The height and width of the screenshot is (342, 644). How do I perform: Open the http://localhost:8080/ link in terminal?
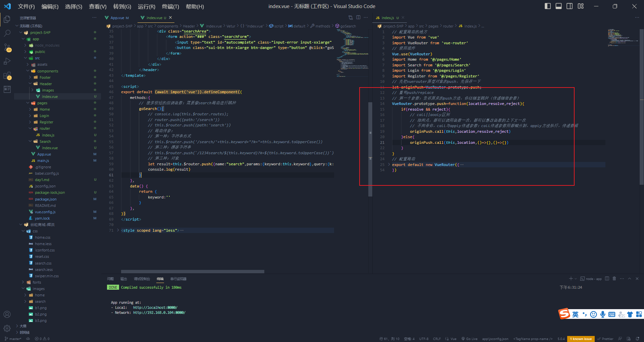pos(155,307)
